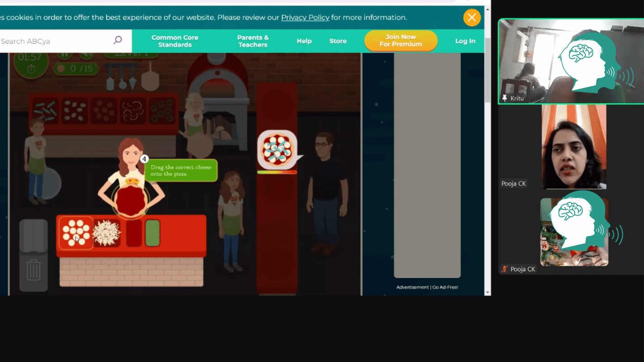This screenshot has height=362, width=644.
Task: Open Common Core Standards menu
Action: coord(175,41)
